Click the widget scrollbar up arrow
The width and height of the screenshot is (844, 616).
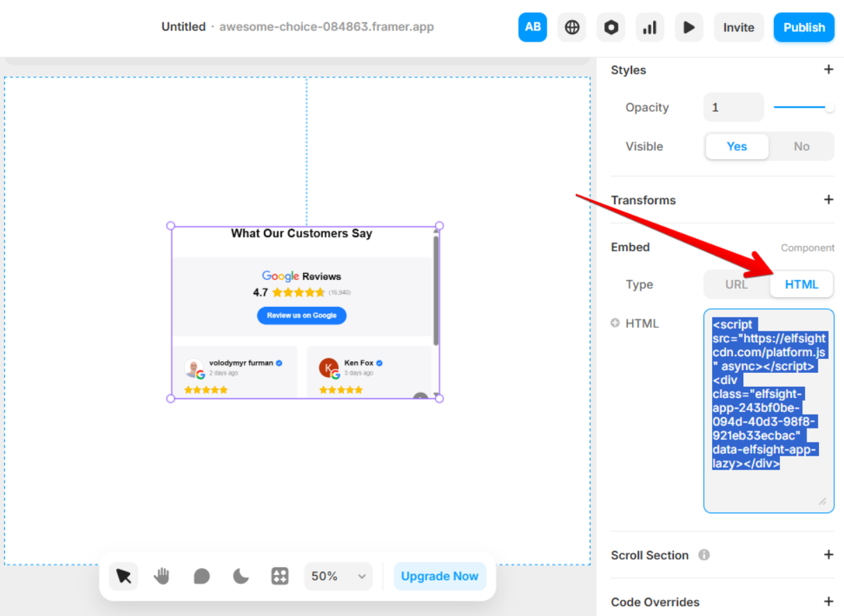coord(436,231)
